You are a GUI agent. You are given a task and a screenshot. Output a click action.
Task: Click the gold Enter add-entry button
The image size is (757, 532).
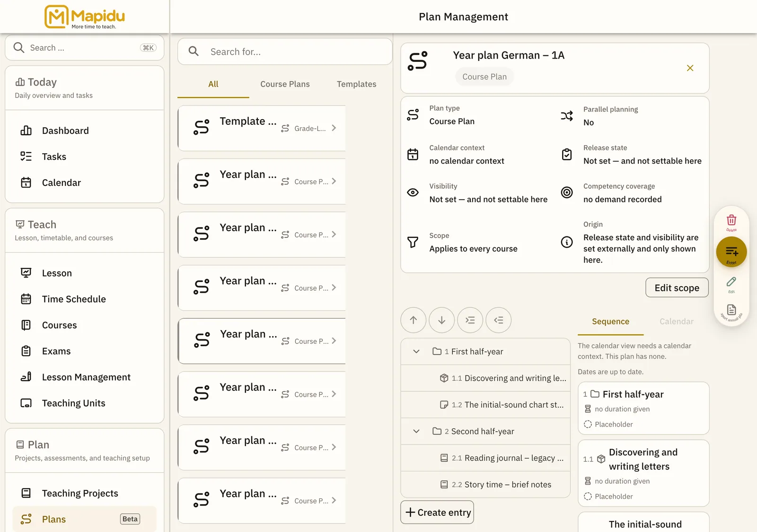(x=731, y=252)
